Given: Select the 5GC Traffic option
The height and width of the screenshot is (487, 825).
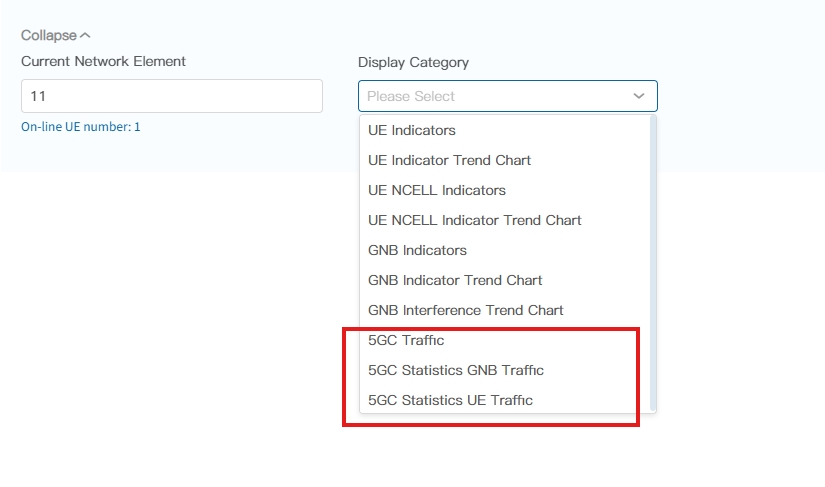Looking at the screenshot, I should [406, 340].
